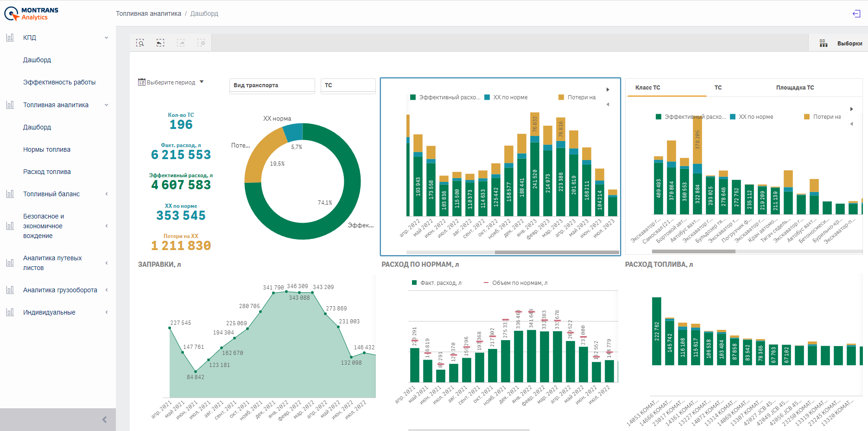The image size is (868, 431).
Task: Toggle Объем по нормам legend item
Action: point(515,283)
